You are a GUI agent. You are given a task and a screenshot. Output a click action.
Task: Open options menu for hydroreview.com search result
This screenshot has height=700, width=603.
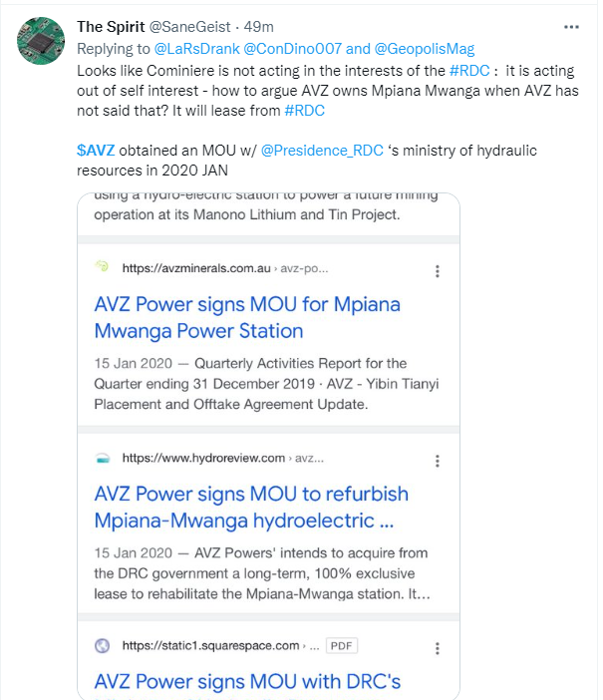click(x=437, y=461)
